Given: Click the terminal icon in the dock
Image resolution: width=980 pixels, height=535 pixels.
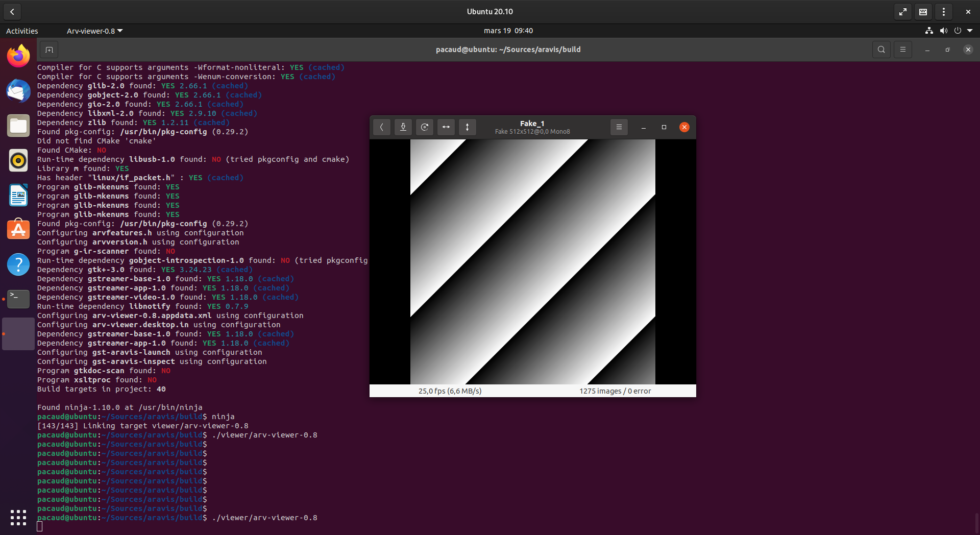Looking at the screenshot, I should tap(18, 299).
